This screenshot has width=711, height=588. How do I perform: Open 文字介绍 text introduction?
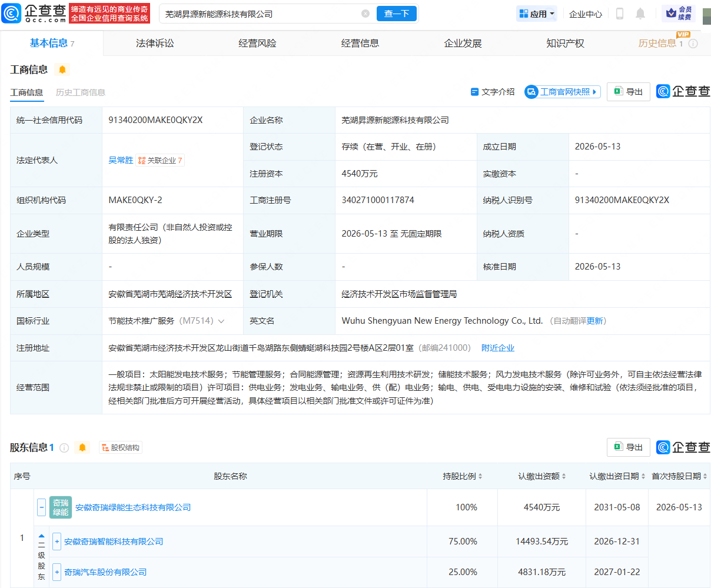493,92
